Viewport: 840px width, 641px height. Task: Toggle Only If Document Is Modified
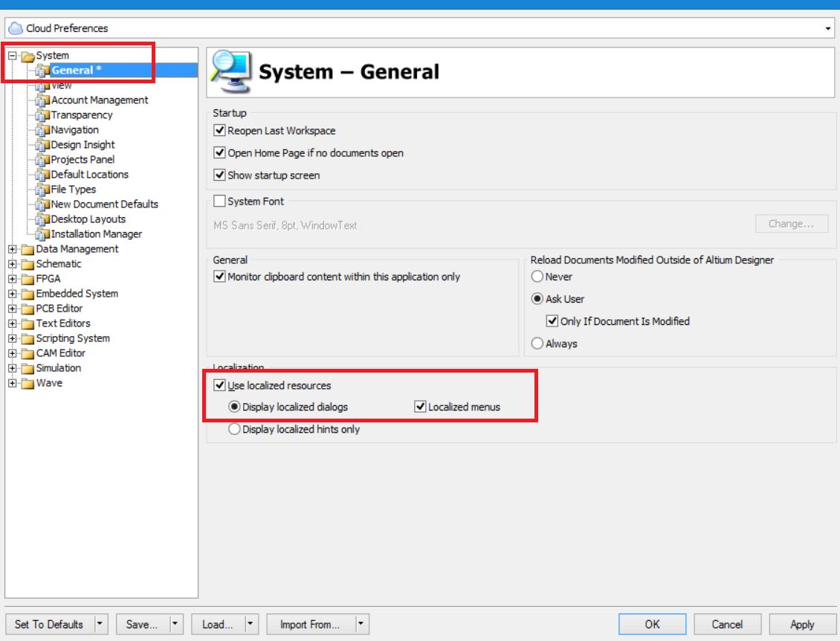(x=552, y=321)
